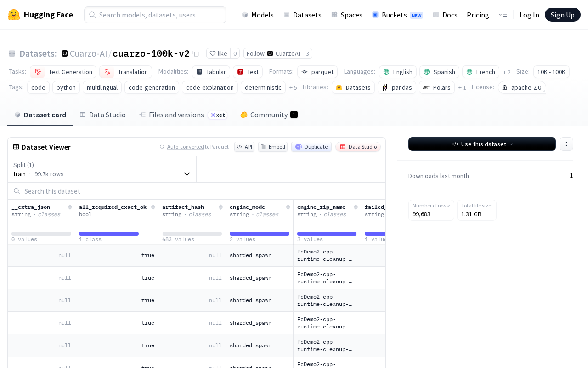Open the three-dot options menu beside Use this dataset
588x368 pixels.
click(x=566, y=144)
